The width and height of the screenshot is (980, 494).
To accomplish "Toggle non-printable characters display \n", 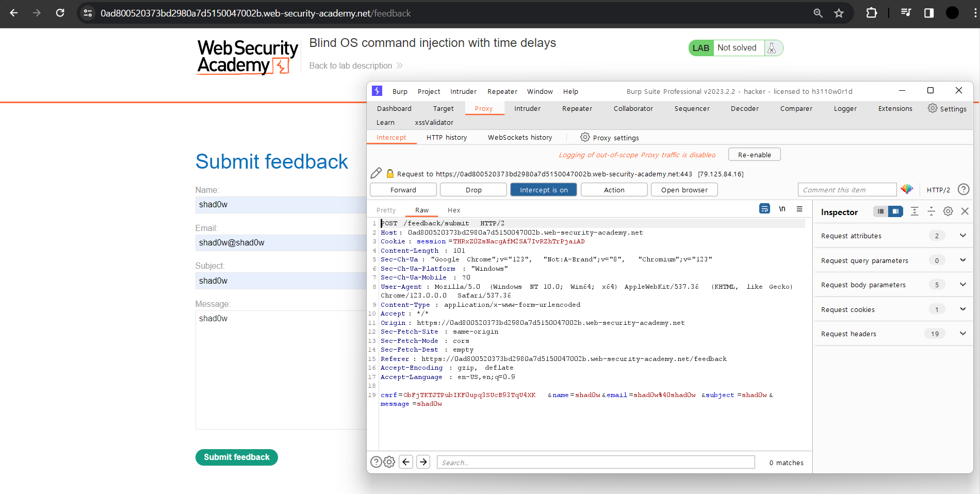I will click(782, 208).
